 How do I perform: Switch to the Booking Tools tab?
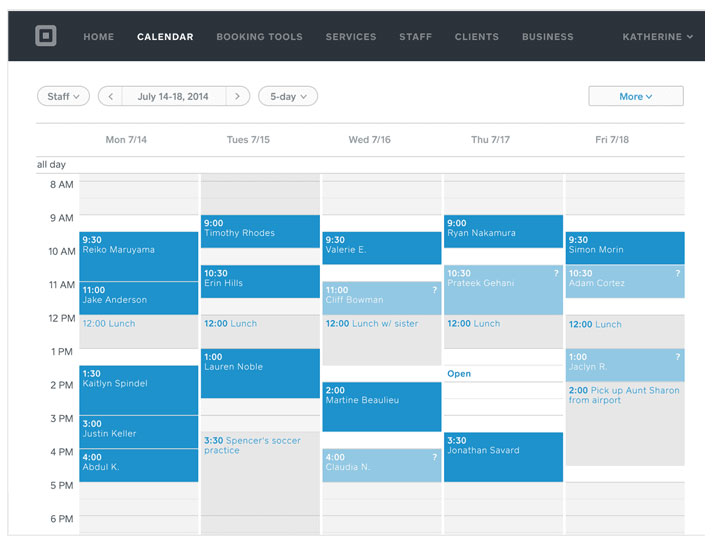click(259, 37)
